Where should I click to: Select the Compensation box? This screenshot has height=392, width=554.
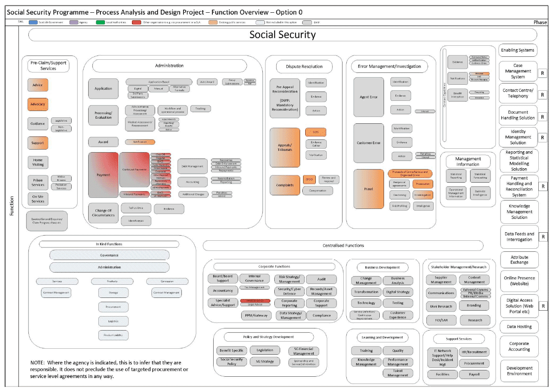coord(317,191)
